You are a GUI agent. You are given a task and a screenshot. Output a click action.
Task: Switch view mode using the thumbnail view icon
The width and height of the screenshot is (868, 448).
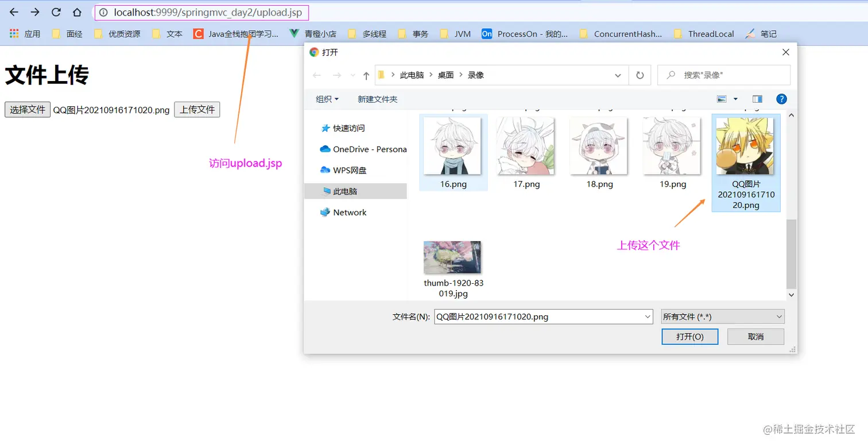pos(722,99)
